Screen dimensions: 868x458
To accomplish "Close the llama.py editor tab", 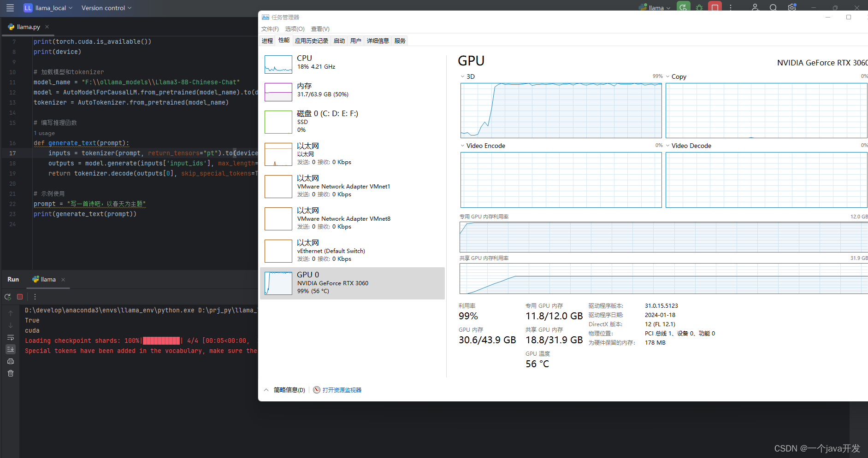I will click(x=47, y=27).
